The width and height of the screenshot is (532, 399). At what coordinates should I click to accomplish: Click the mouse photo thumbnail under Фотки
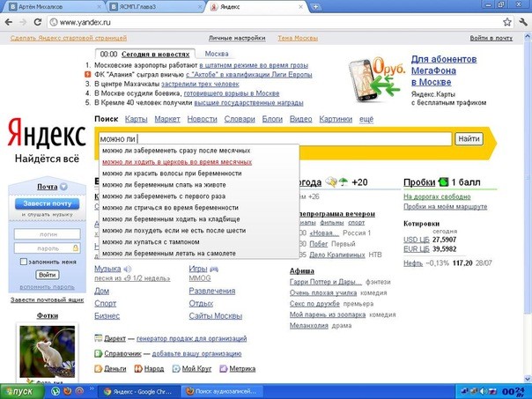[48, 351]
